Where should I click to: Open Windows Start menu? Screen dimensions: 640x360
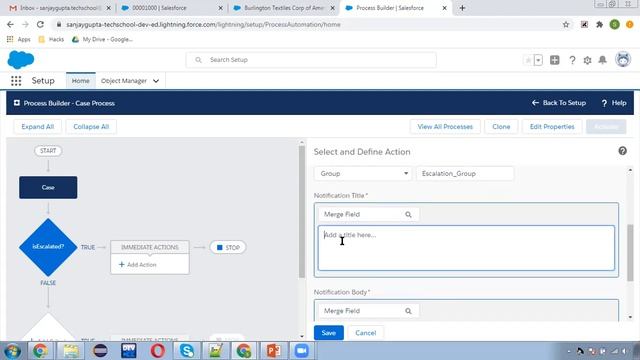point(12,351)
